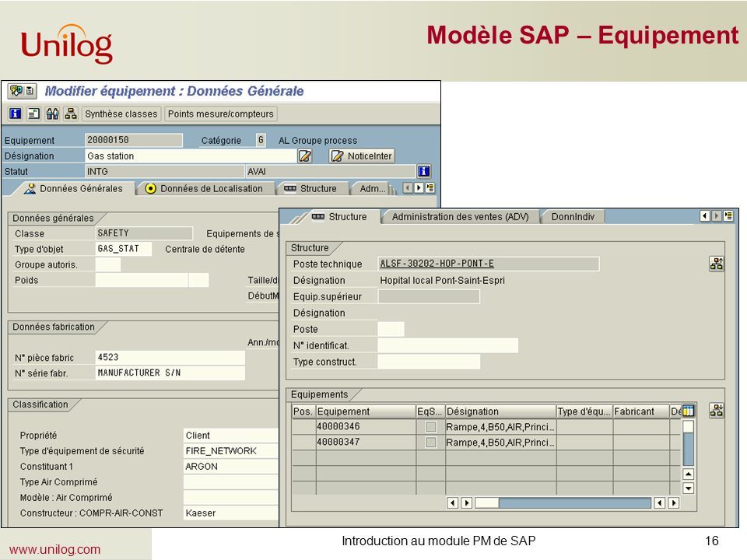The image size is (747, 560).
Task: Click the NoticeInter button
Action: pos(362,156)
